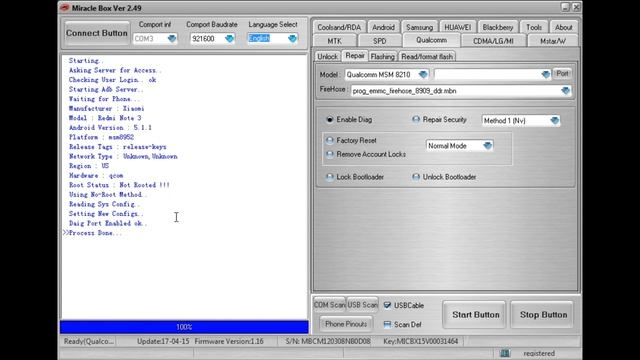Select the Enable Diag radio button
Screen dimensions: 640x360
(x=330, y=120)
